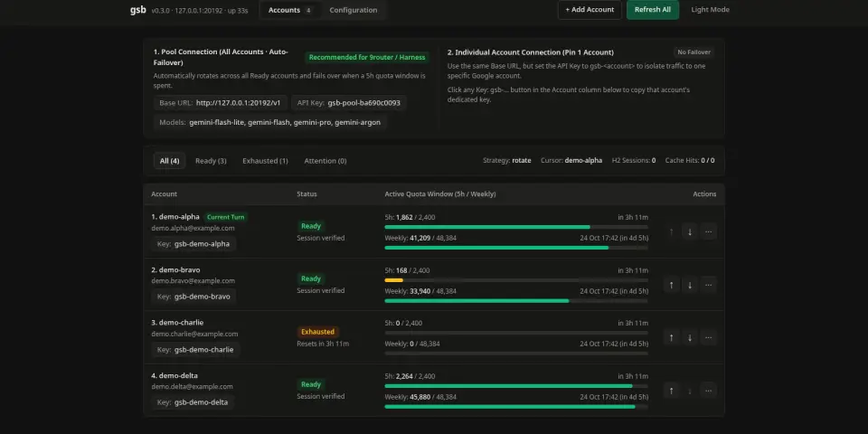
Task: Open more actions for demo-alpha
Action: [x=709, y=232]
